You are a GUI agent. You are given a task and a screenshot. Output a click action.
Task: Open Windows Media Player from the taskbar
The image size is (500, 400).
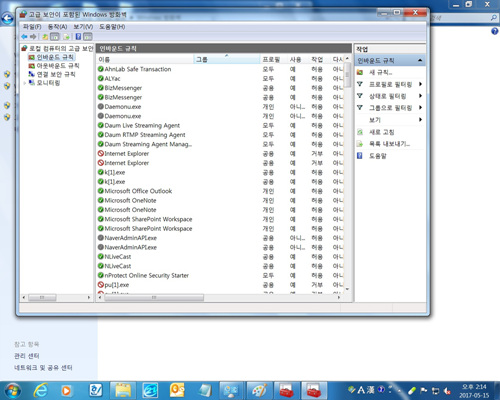click(x=66, y=390)
